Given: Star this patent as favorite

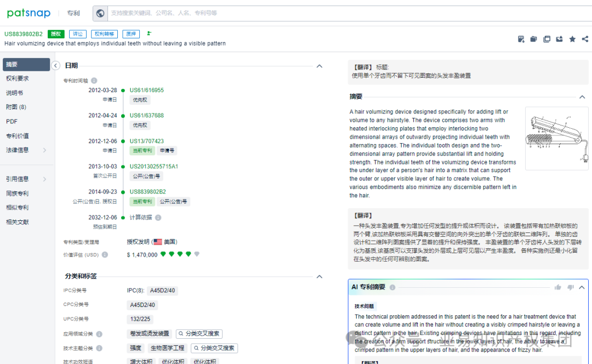Looking at the screenshot, I should point(572,39).
